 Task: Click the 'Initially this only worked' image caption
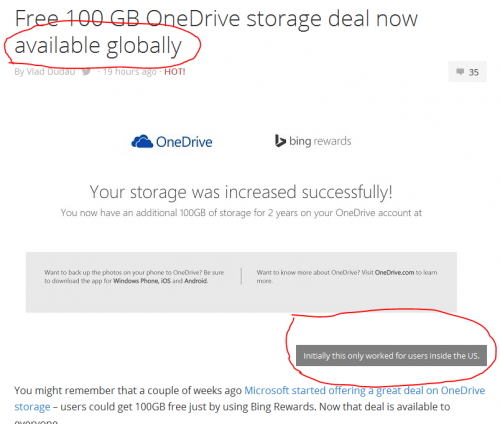tap(391, 356)
